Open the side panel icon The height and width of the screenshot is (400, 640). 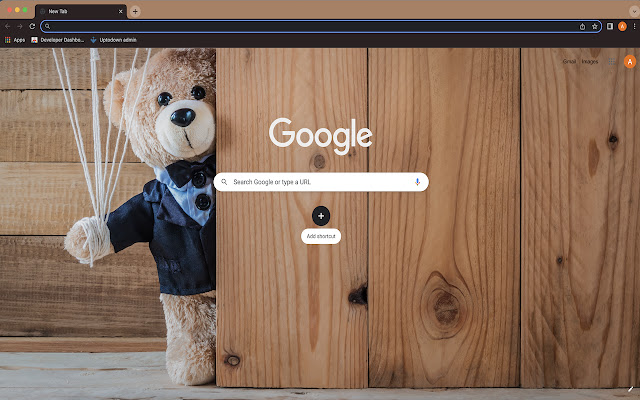tap(610, 26)
